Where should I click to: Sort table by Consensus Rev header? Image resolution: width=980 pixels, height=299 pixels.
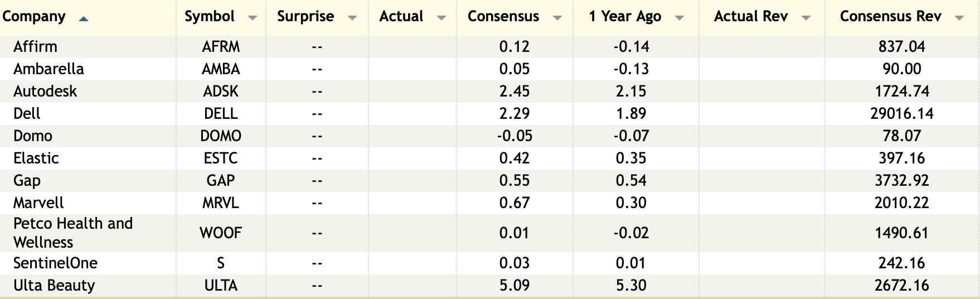click(x=890, y=17)
